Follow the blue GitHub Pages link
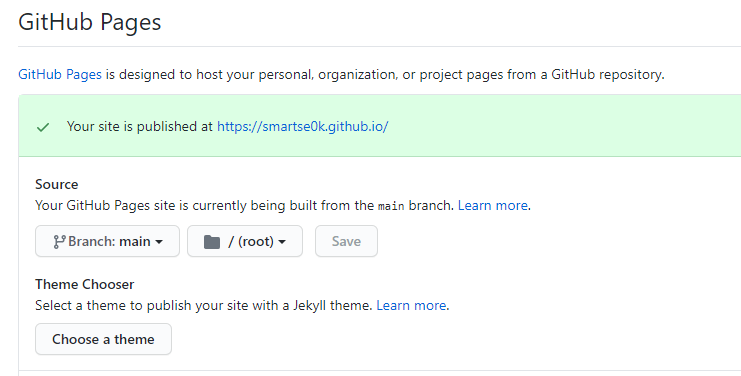The width and height of the screenshot is (741, 376). (60, 75)
